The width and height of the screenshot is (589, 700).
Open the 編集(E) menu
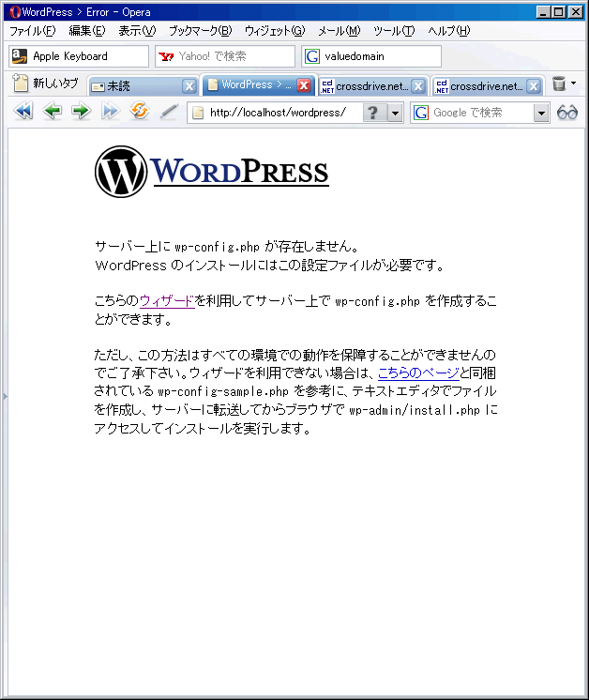point(87,31)
